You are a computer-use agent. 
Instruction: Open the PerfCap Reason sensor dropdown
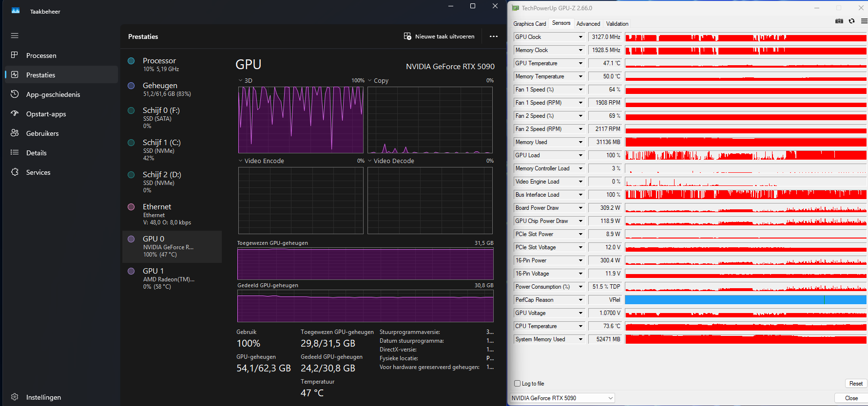(x=580, y=300)
